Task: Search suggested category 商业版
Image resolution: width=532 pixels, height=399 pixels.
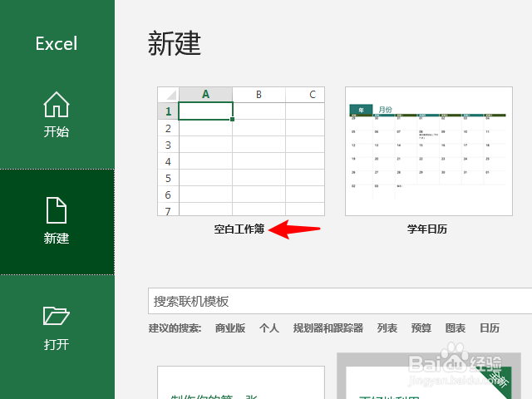Action: [x=230, y=328]
